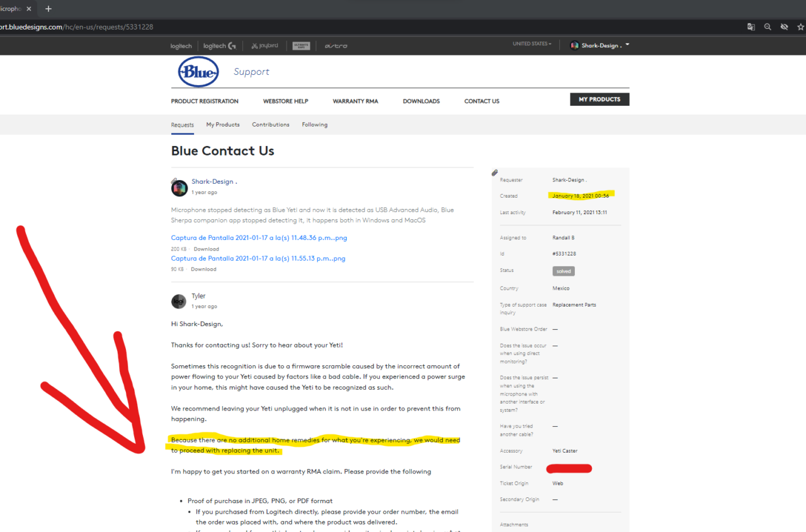Image resolution: width=806 pixels, height=532 pixels.
Task: Click the Country value Mexico
Action: [x=561, y=288]
